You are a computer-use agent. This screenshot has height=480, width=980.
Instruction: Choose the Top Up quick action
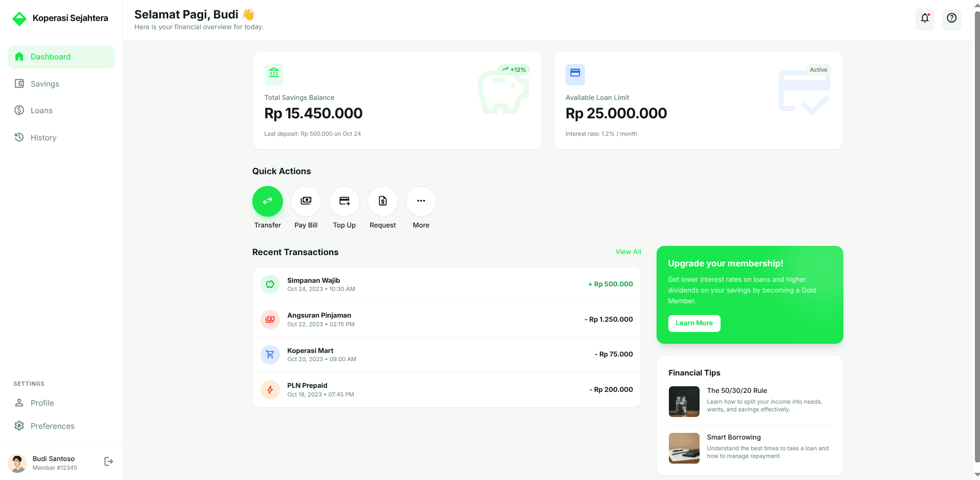click(344, 201)
